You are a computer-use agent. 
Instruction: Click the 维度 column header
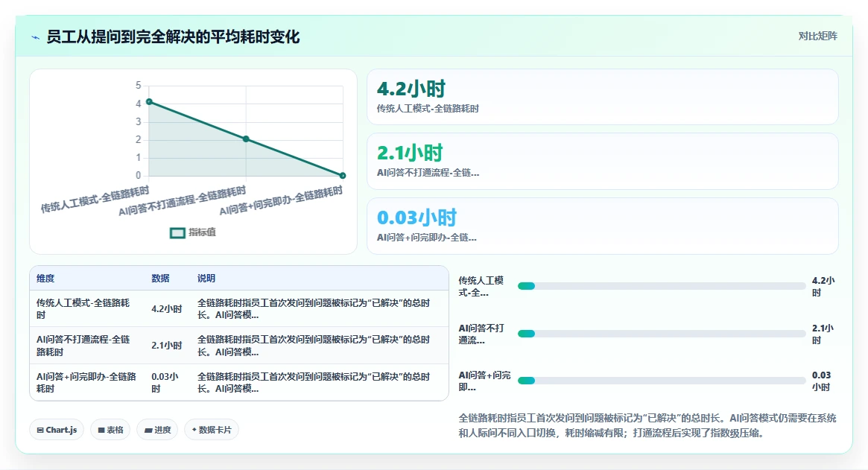tap(46, 279)
